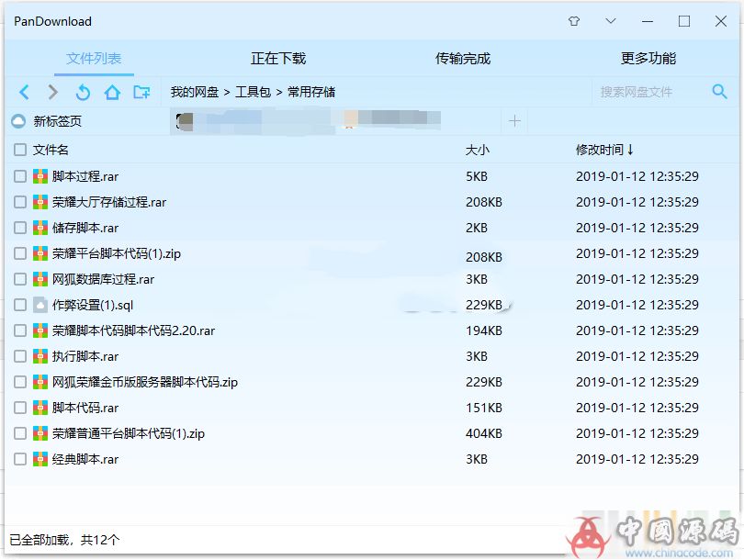
Task: Sort by 修改时间 column header
Action: [x=604, y=150]
